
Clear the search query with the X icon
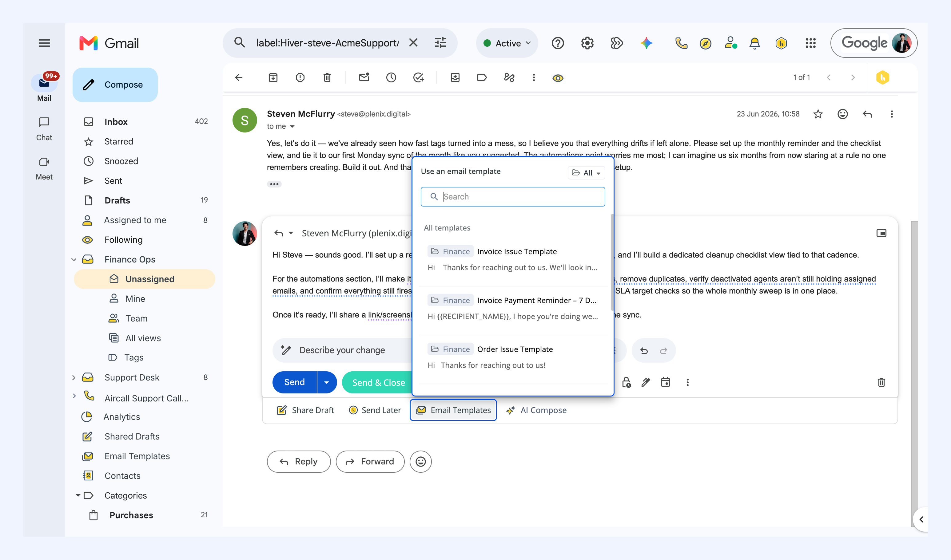point(413,43)
